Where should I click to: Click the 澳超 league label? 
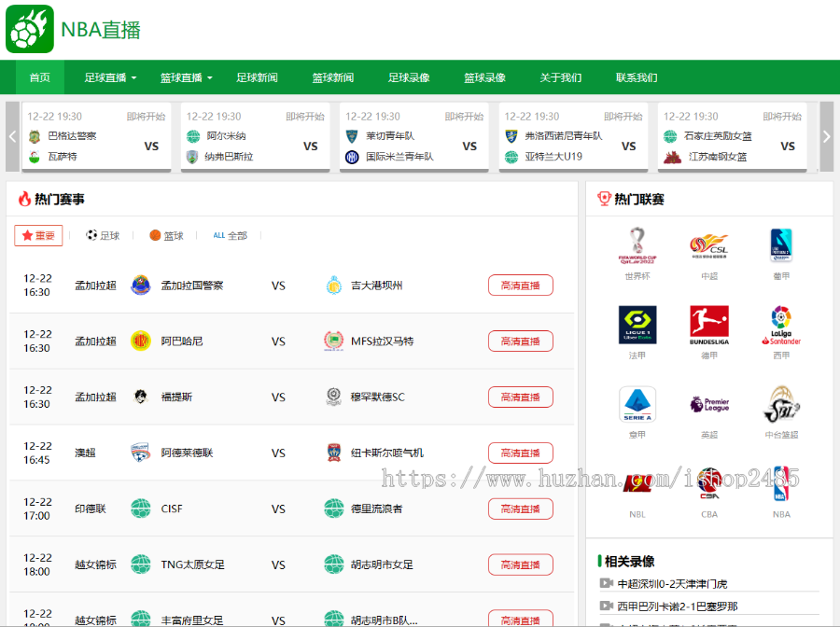[x=85, y=453]
